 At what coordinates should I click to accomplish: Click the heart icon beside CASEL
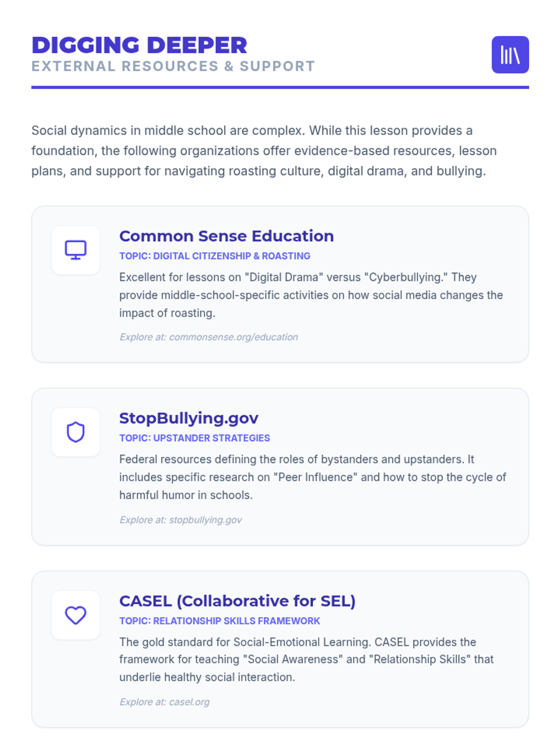tap(76, 615)
